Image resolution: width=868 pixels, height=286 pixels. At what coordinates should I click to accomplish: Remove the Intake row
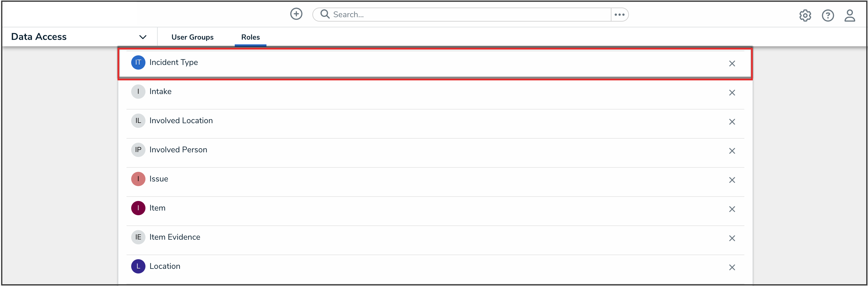pos(732,93)
